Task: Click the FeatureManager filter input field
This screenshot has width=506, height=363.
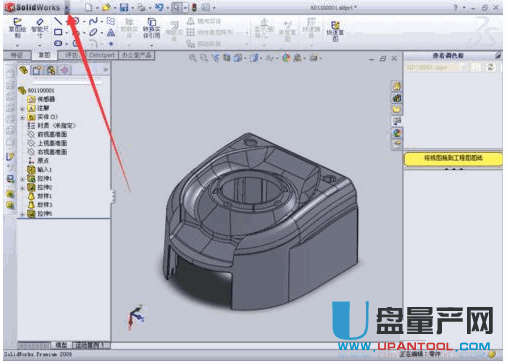Action: pyautogui.click(x=67, y=81)
